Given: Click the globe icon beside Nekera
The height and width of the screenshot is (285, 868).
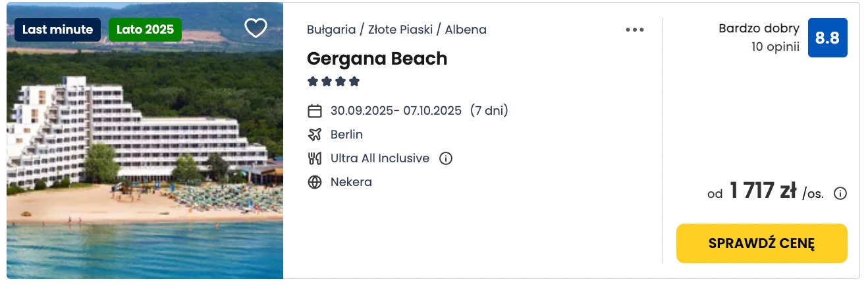Looking at the screenshot, I should click(315, 182).
